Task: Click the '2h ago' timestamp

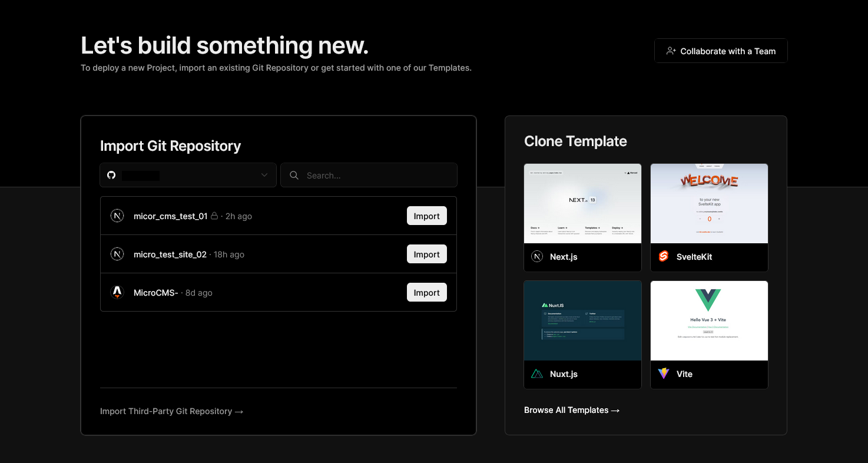Action: click(238, 216)
